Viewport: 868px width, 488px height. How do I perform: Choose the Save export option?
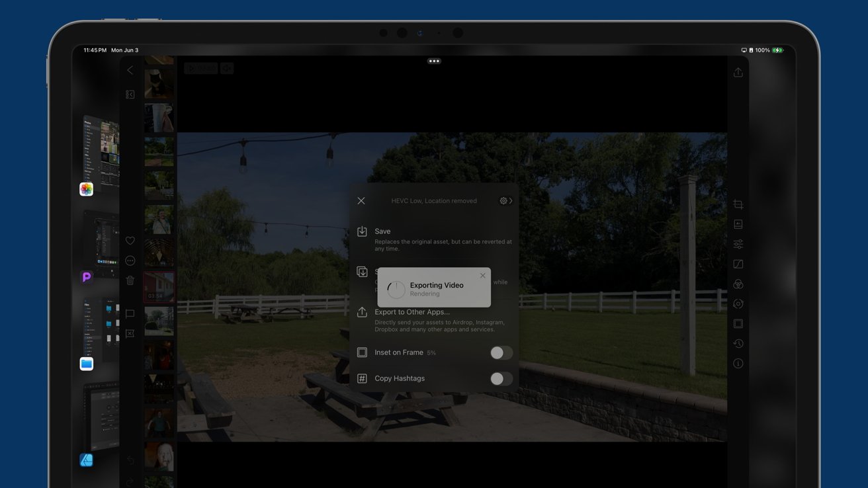[434, 239]
